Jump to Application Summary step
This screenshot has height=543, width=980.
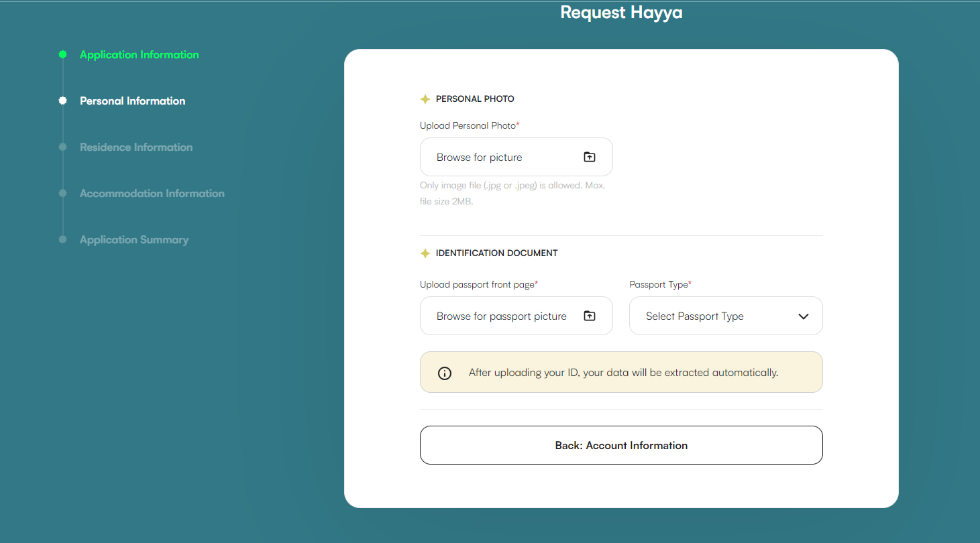point(134,240)
